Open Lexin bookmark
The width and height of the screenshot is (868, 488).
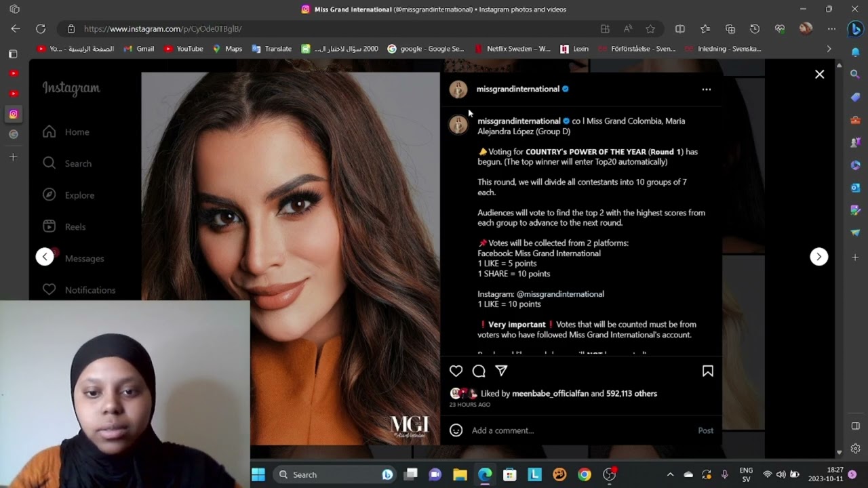coord(574,49)
